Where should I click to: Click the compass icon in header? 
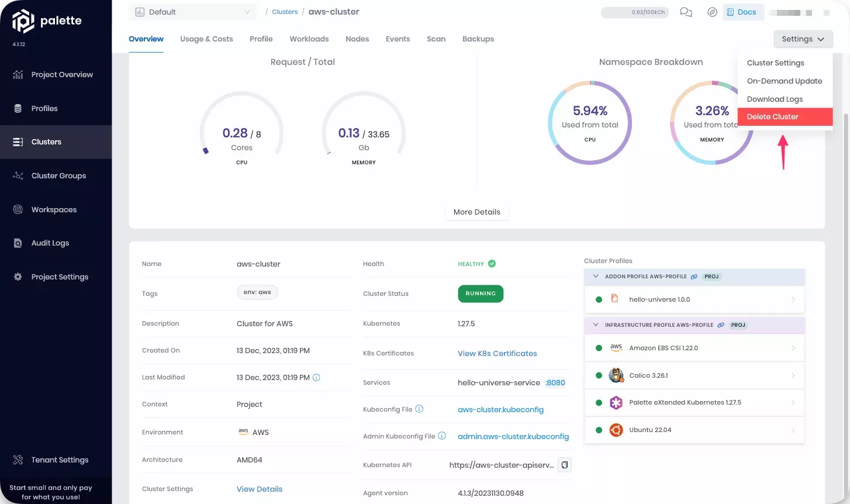coord(712,12)
